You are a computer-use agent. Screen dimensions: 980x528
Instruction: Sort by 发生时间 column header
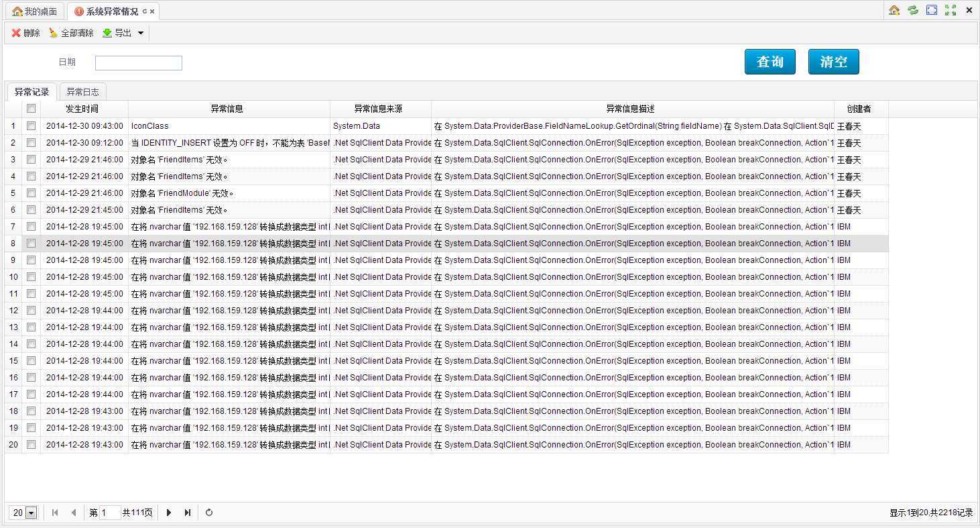point(84,109)
